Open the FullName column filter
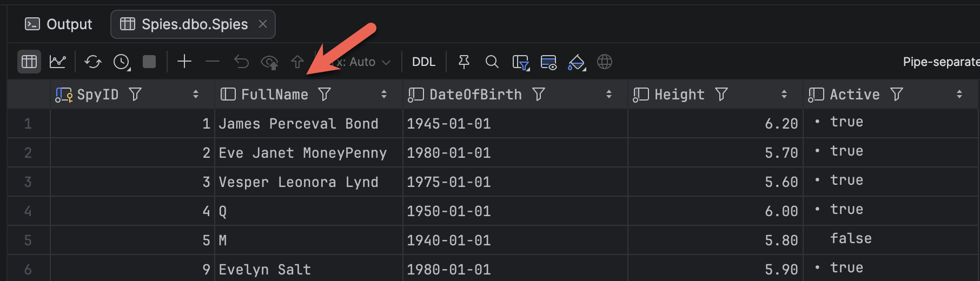The width and height of the screenshot is (980, 281). click(325, 95)
